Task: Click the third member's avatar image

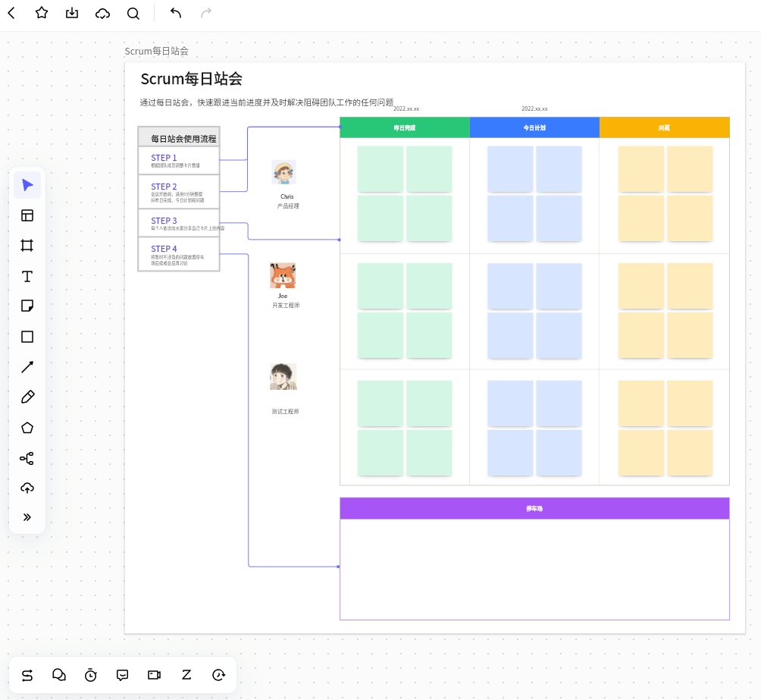Action: (x=283, y=376)
